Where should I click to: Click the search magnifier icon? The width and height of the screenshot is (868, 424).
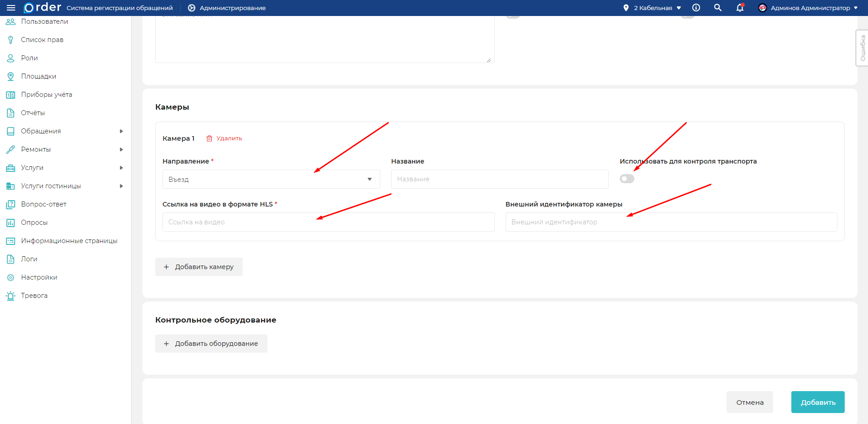point(718,8)
